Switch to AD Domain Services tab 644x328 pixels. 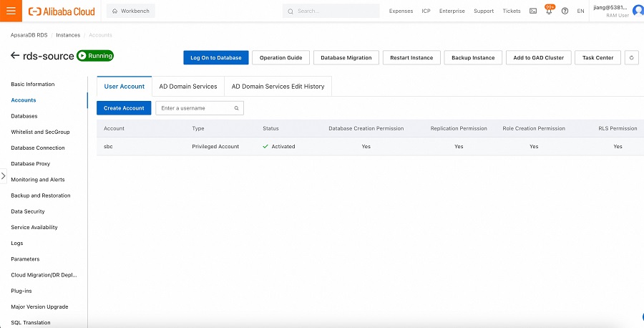pos(188,86)
